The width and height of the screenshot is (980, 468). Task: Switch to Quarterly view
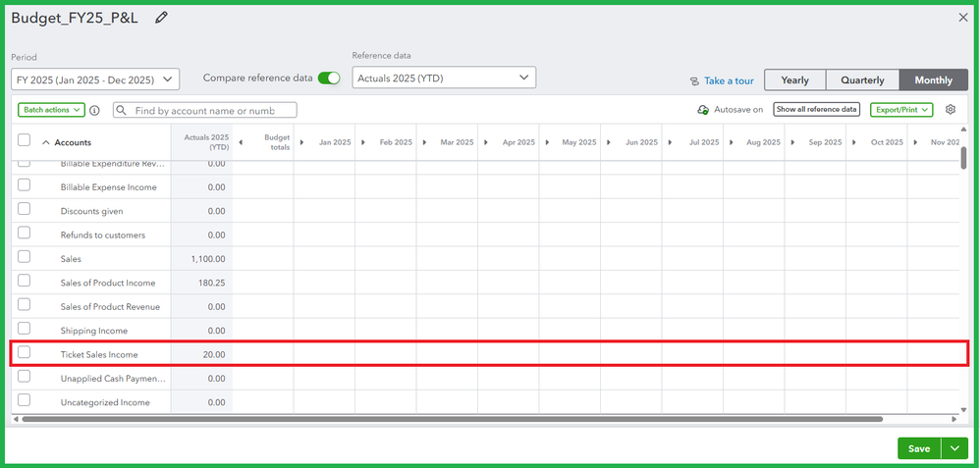(862, 80)
